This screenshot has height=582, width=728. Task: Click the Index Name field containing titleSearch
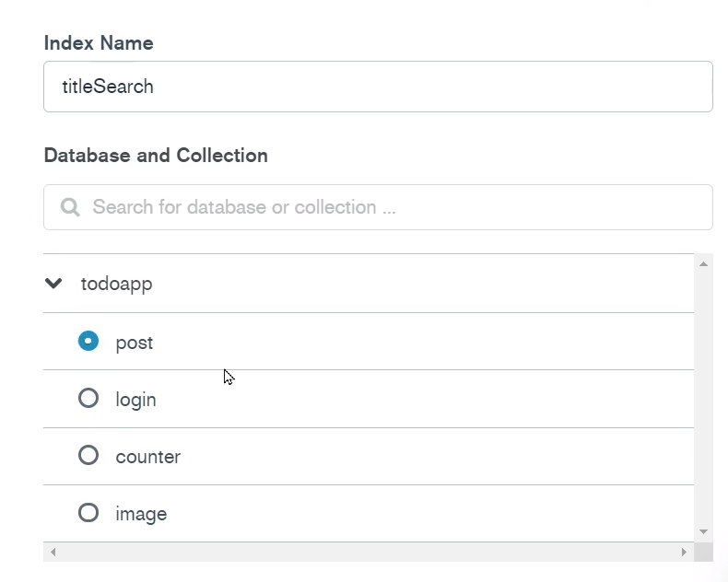pyautogui.click(x=378, y=87)
